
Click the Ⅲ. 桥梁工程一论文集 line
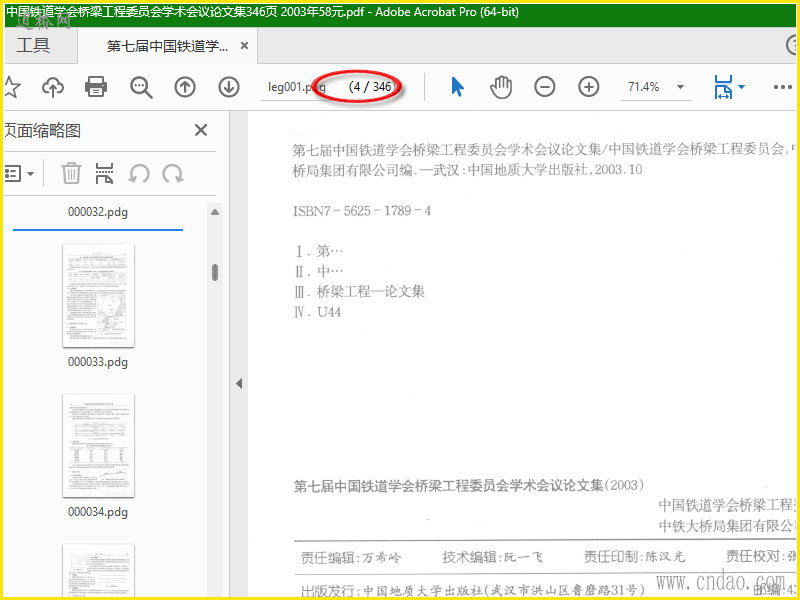pos(359,291)
